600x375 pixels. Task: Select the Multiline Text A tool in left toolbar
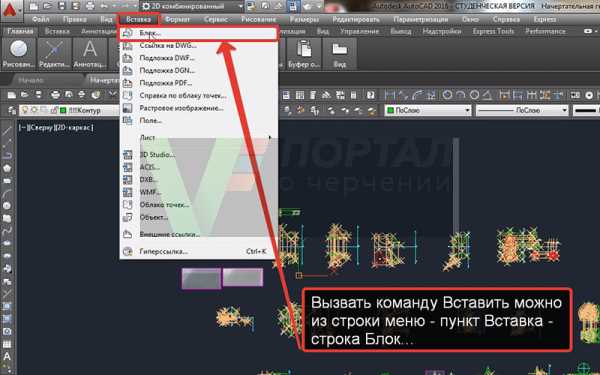7,357
